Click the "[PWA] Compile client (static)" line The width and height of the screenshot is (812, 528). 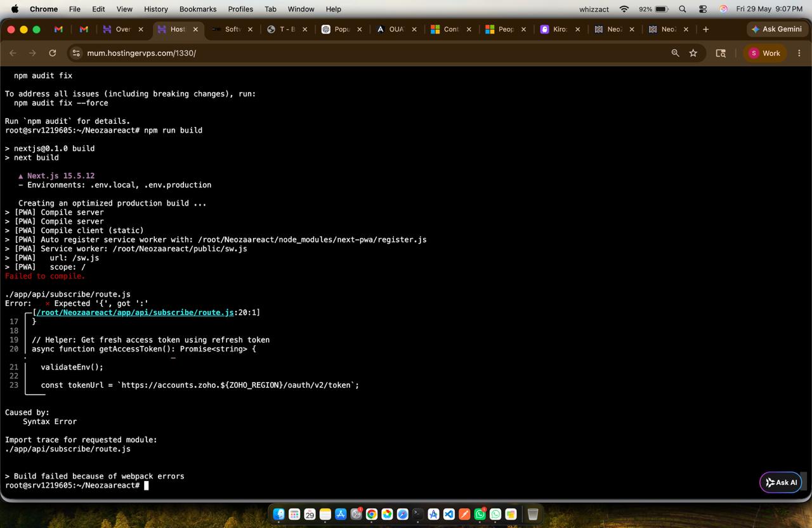pyautogui.click(x=74, y=230)
